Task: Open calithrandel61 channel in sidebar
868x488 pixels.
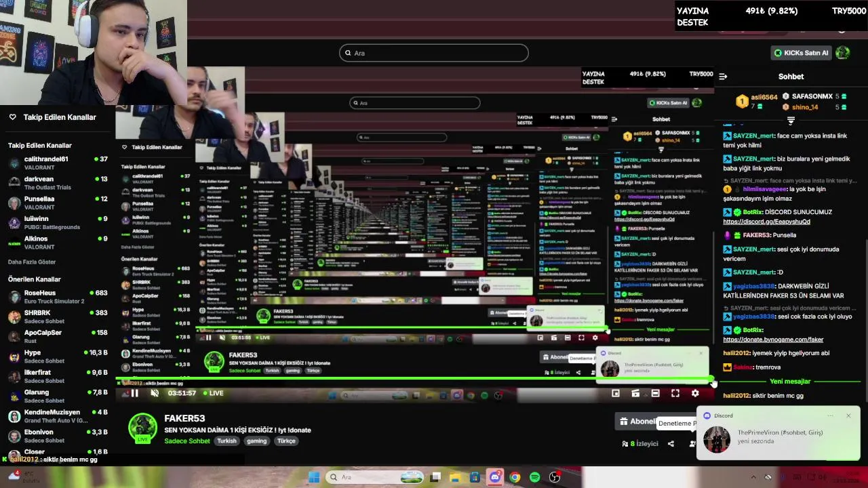Action: coord(58,163)
